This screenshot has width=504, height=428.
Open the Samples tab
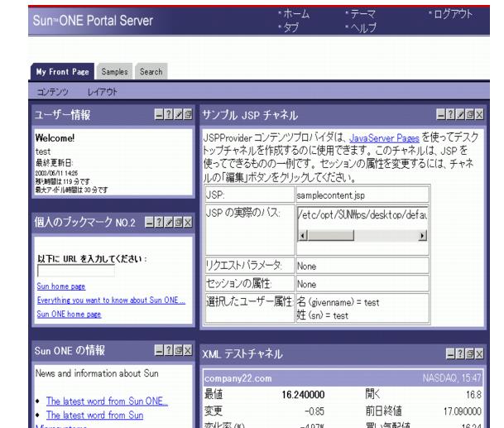(x=114, y=72)
